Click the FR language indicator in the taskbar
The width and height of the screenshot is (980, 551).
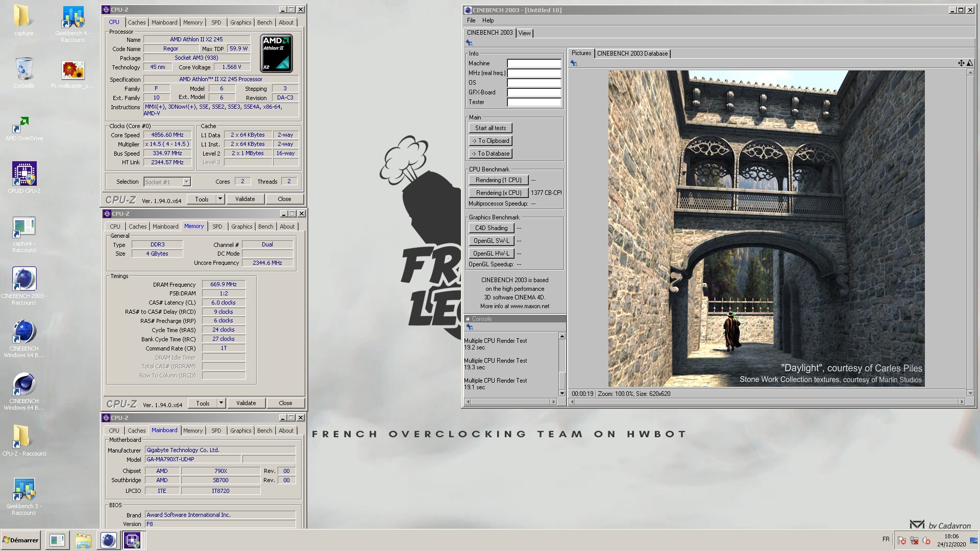(x=886, y=539)
